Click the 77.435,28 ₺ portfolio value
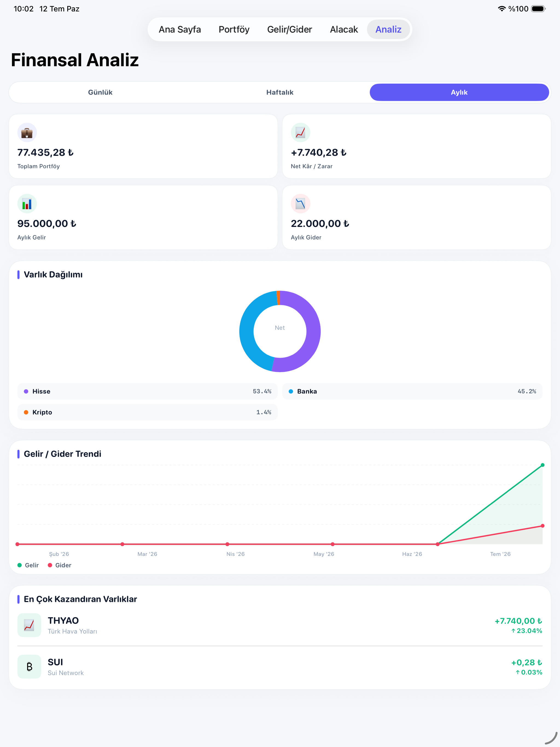 coord(45,153)
